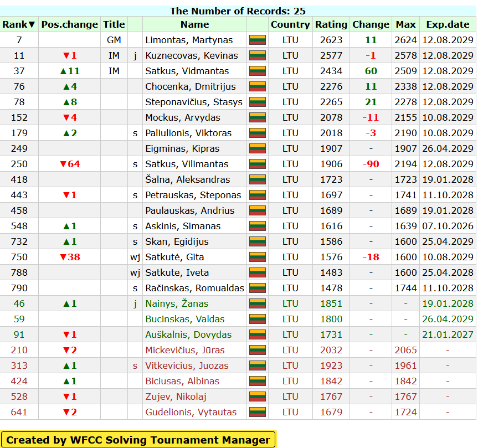Select flag in Satkus, Vidmantas row

point(258,71)
